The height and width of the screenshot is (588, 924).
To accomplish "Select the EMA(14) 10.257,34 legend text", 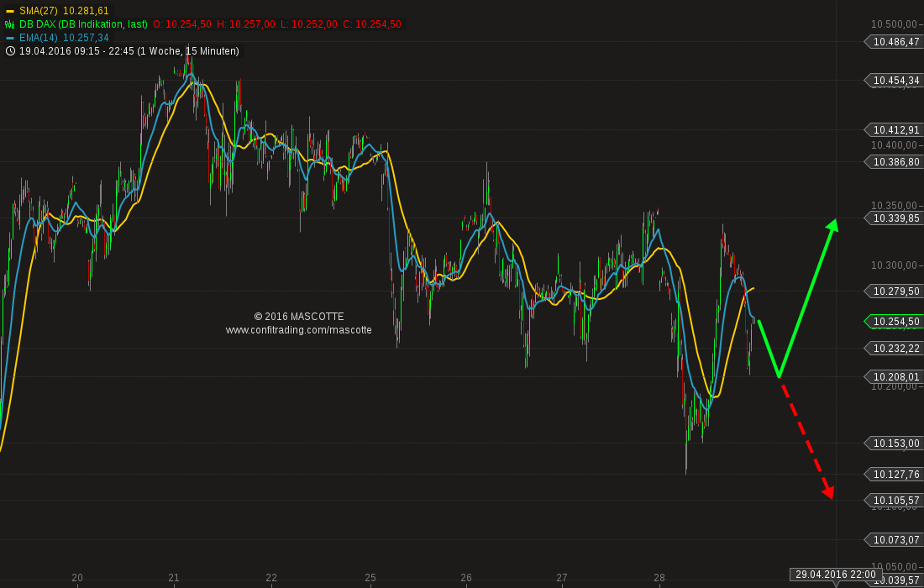I will (x=64, y=38).
